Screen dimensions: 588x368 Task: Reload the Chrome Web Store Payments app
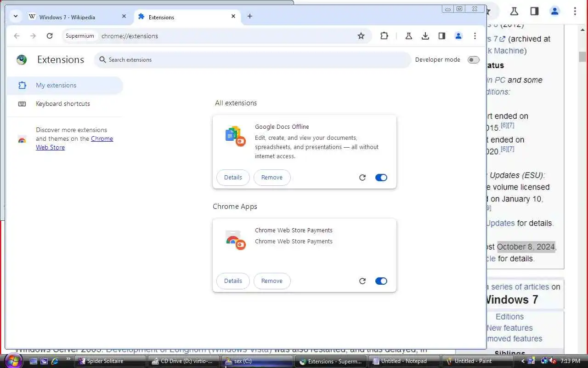coord(362,281)
